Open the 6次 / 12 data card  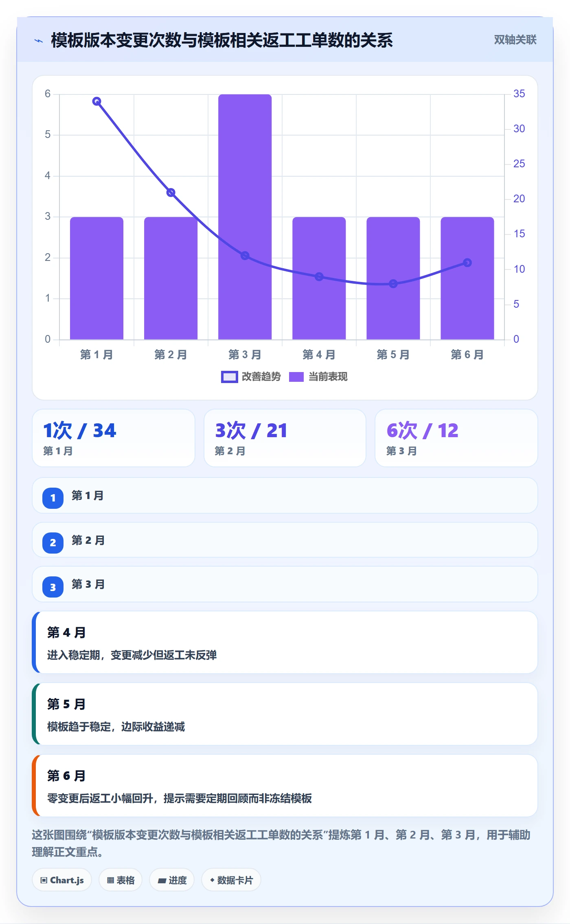click(x=456, y=438)
